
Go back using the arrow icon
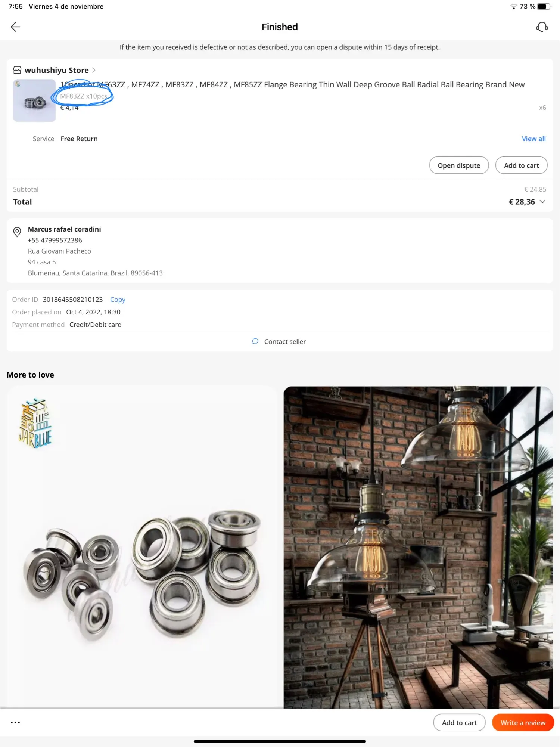(x=15, y=27)
